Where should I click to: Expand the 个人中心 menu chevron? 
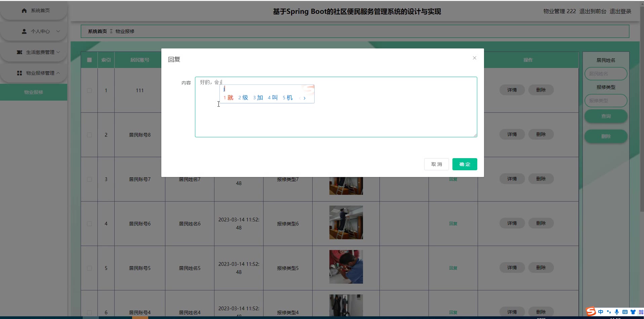[58, 31]
